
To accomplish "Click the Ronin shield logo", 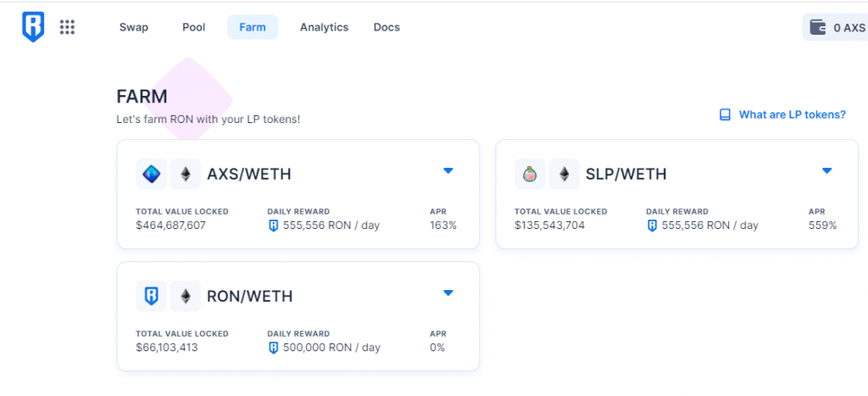I will pos(33,27).
